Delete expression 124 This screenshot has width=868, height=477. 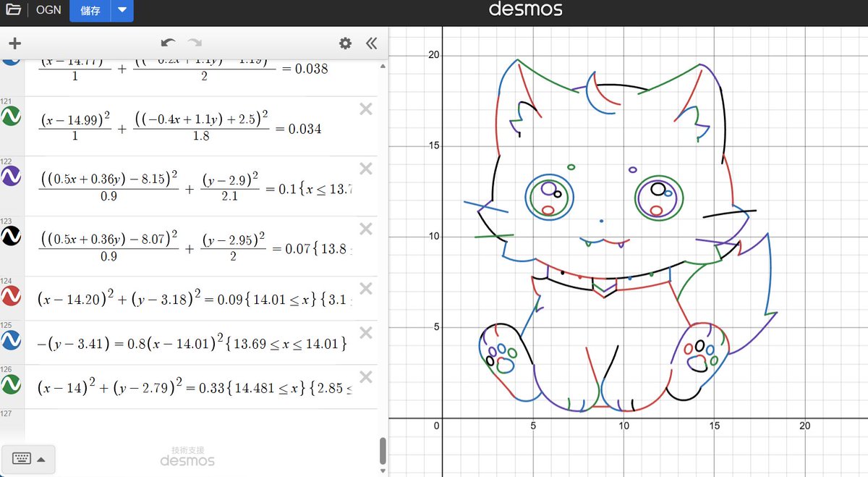tap(366, 289)
